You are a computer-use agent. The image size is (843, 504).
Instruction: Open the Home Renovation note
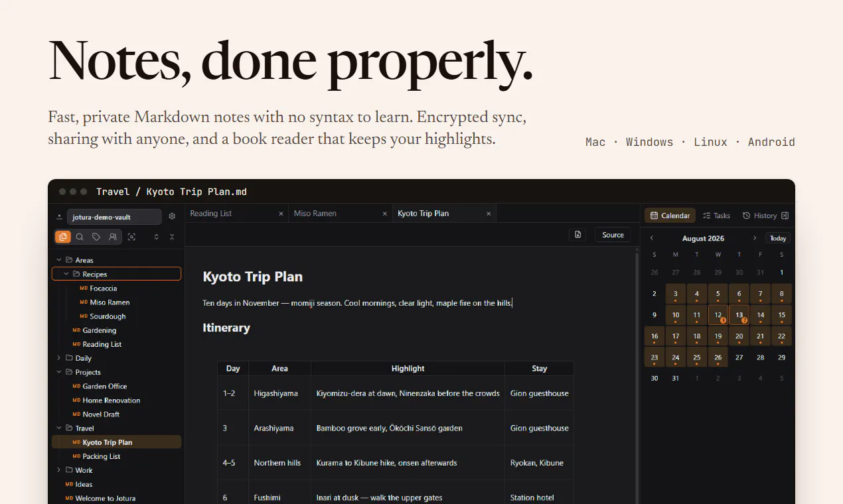pos(112,401)
